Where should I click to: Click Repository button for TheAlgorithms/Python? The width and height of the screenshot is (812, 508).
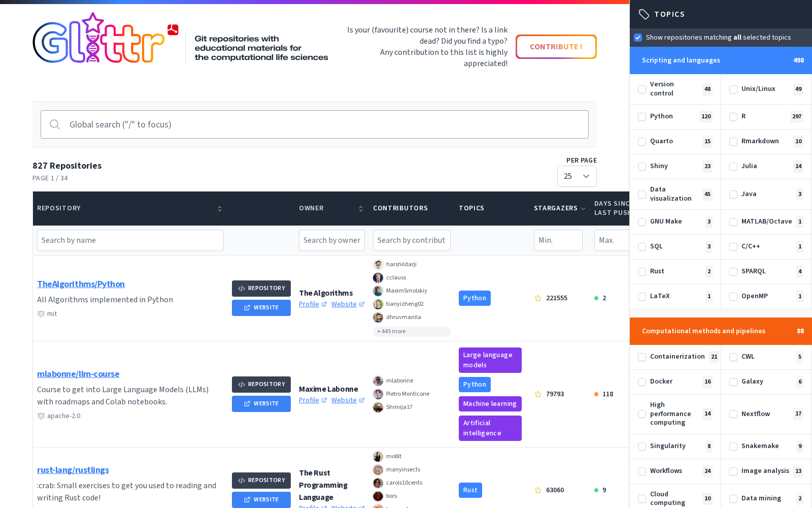(261, 289)
